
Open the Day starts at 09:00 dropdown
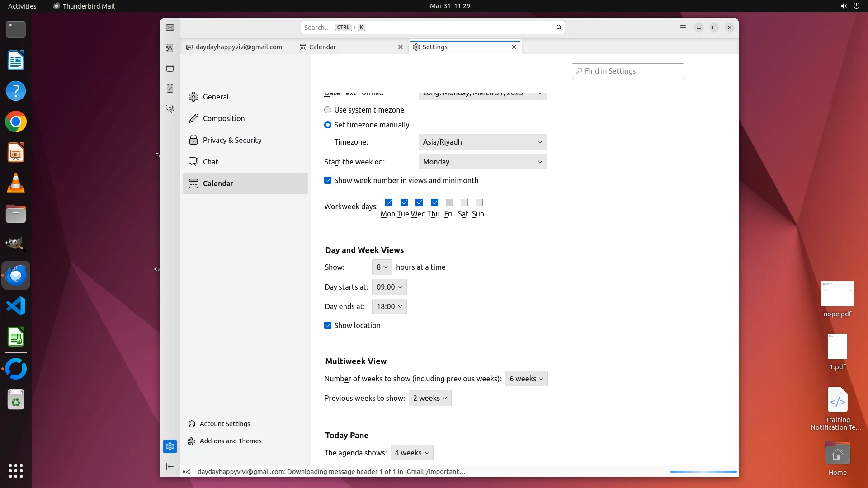(389, 287)
